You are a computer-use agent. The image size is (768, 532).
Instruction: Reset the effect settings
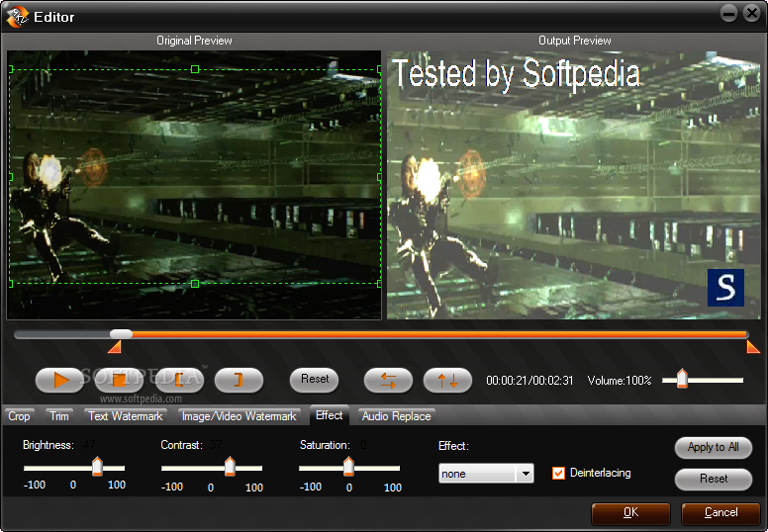714,479
